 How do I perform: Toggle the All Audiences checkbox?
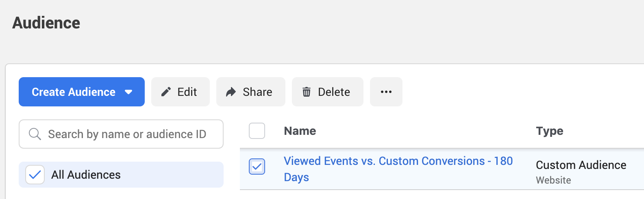(35, 175)
